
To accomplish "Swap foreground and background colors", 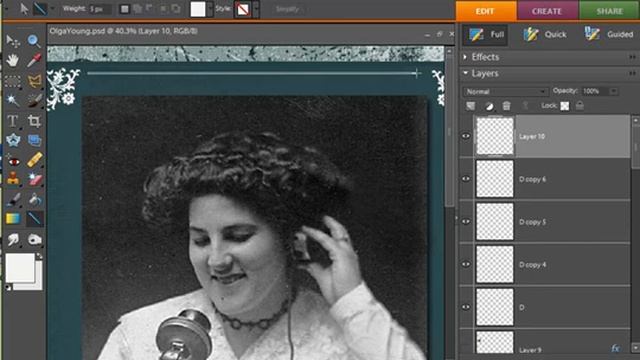I will pos(39,256).
